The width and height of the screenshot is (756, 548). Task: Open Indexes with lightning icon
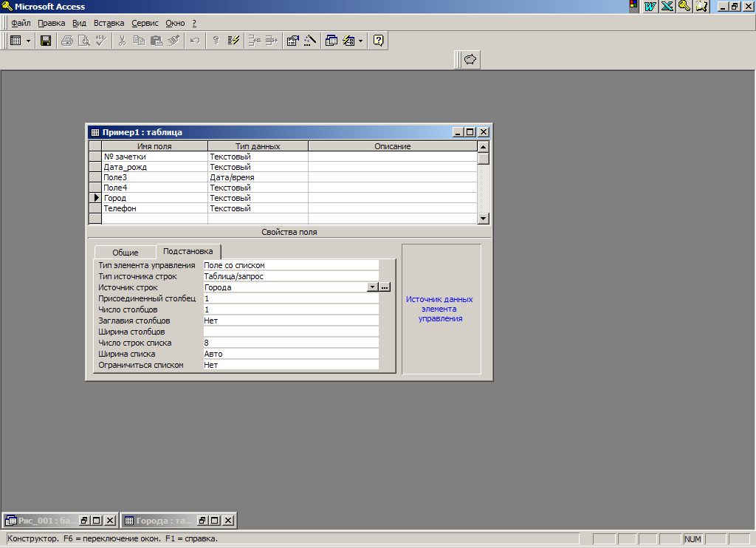point(233,41)
